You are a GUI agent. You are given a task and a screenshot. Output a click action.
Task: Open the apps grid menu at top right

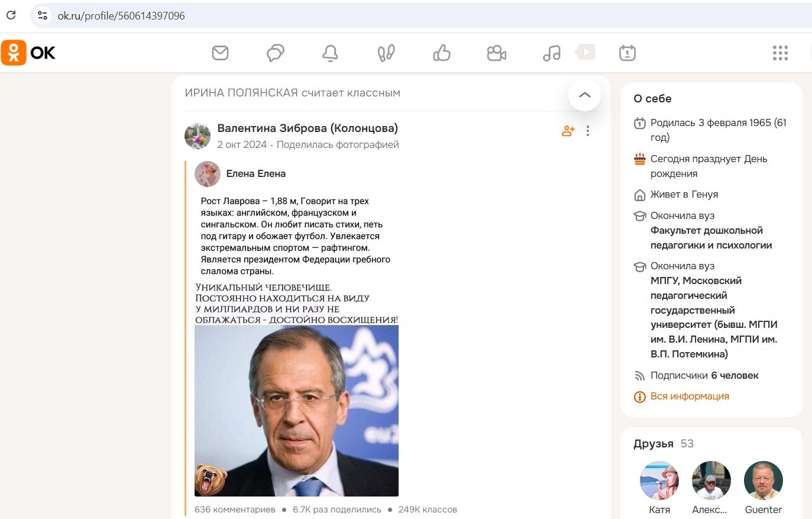(780, 53)
